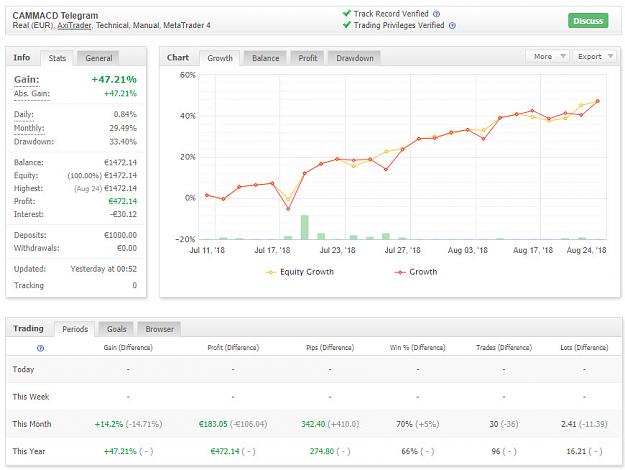This screenshot has width=625, height=470.
Task: Click the tallest green volume bar in chart
Action: pyautogui.click(x=305, y=227)
